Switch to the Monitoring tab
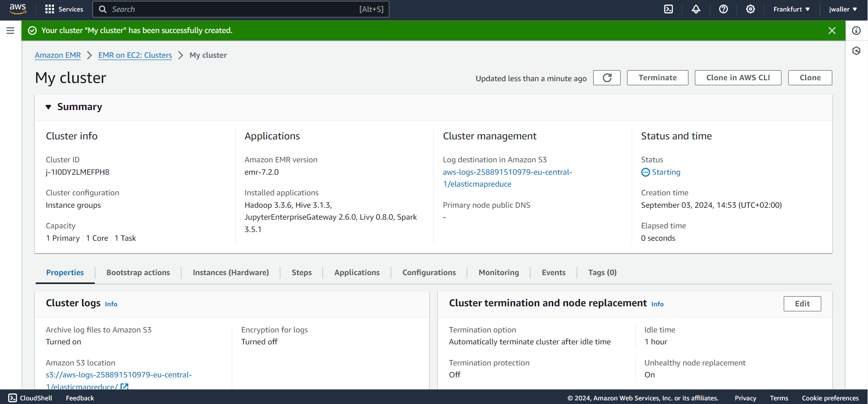This screenshot has width=868, height=404. [499, 272]
